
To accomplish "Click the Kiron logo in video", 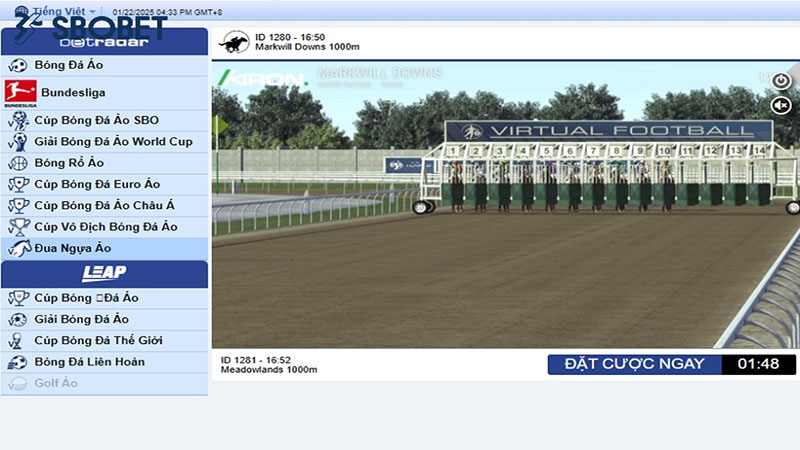I will pos(262,79).
